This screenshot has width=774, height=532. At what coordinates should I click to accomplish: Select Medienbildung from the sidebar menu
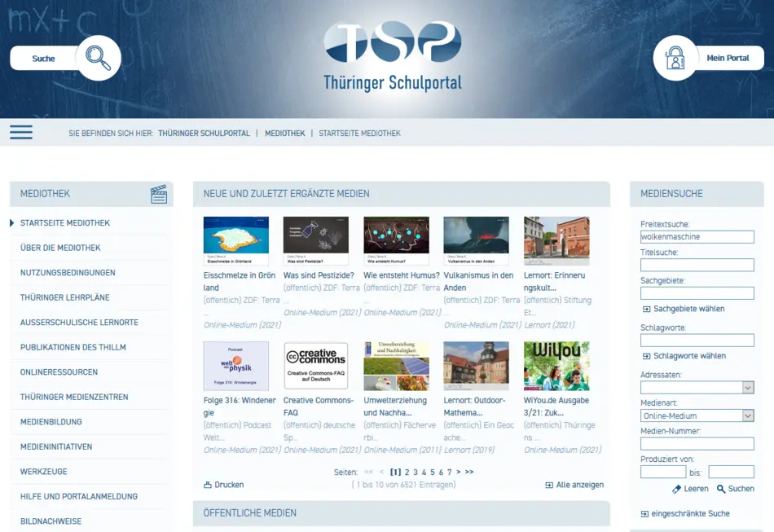51,422
